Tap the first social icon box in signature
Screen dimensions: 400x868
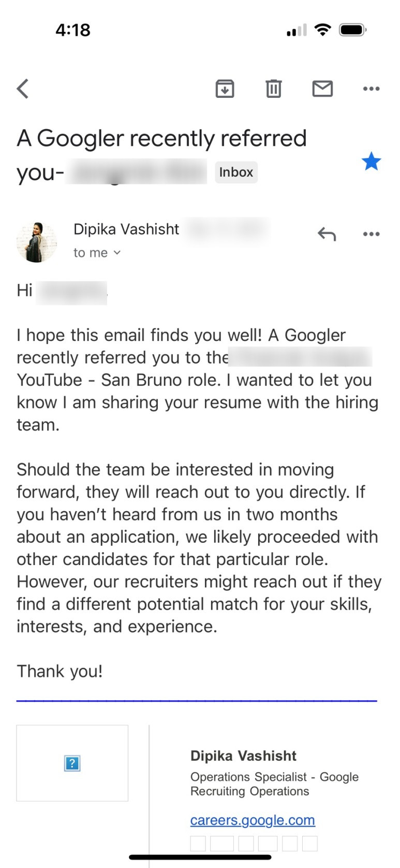pyautogui.click(x=198, y=843)
